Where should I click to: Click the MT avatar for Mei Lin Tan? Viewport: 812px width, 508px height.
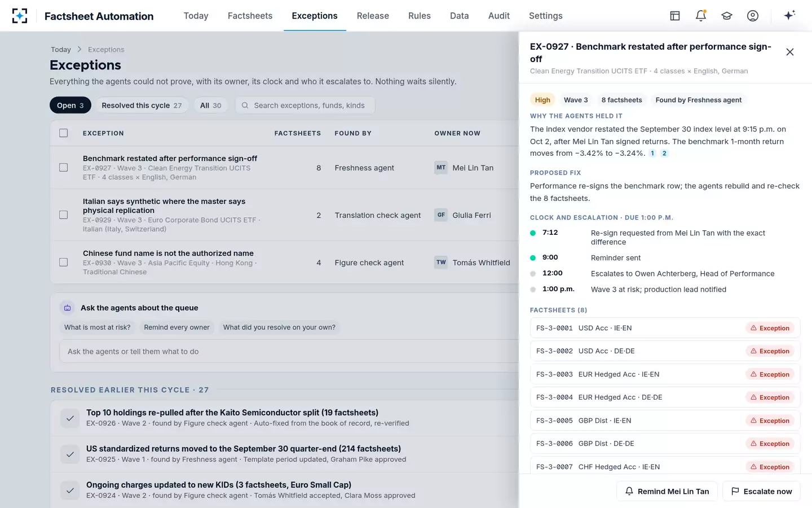[441, 168]
